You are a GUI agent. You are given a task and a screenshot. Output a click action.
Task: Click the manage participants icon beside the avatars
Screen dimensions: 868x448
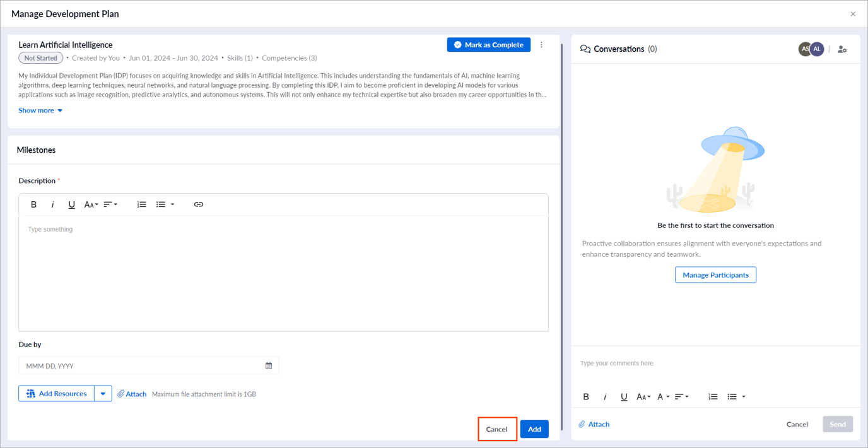pos(842,49)
